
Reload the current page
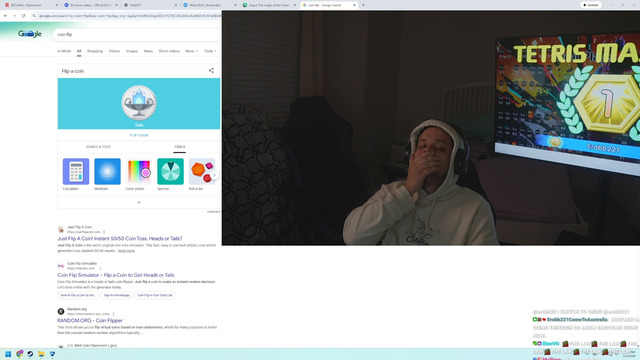[23, 16]
